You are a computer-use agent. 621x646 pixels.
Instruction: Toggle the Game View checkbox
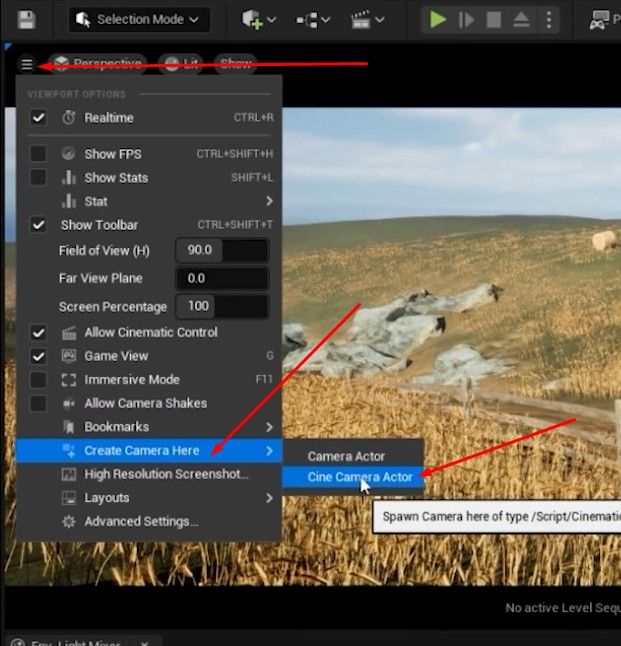point(38,356)
